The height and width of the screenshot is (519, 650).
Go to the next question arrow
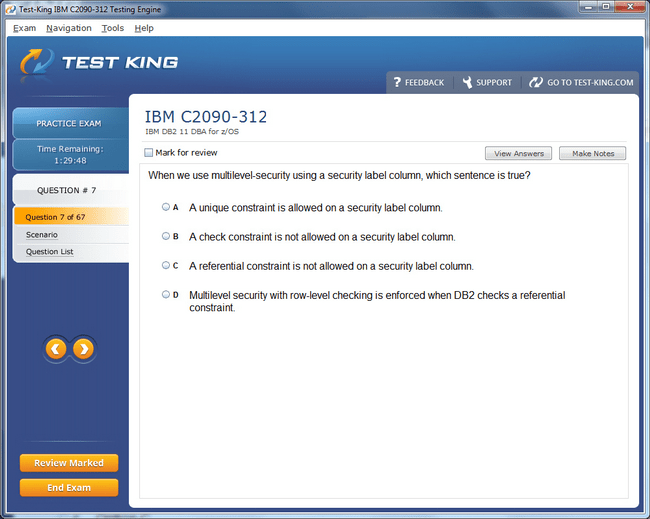(83, 349)
